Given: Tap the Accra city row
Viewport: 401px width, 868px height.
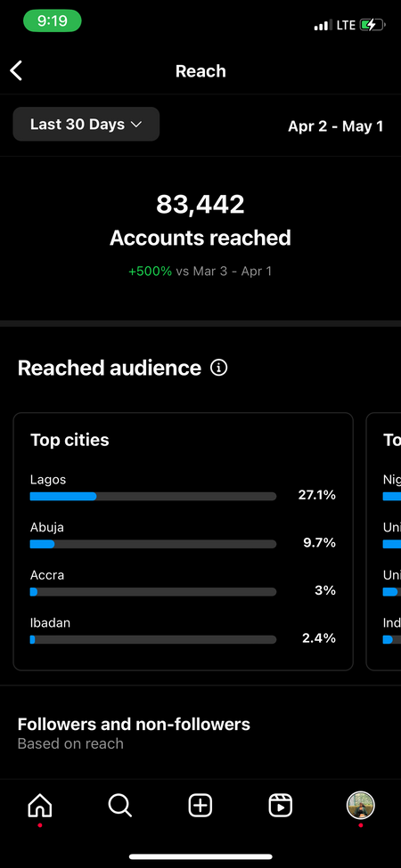Looking at the screenshot, I should pos(183,583).
